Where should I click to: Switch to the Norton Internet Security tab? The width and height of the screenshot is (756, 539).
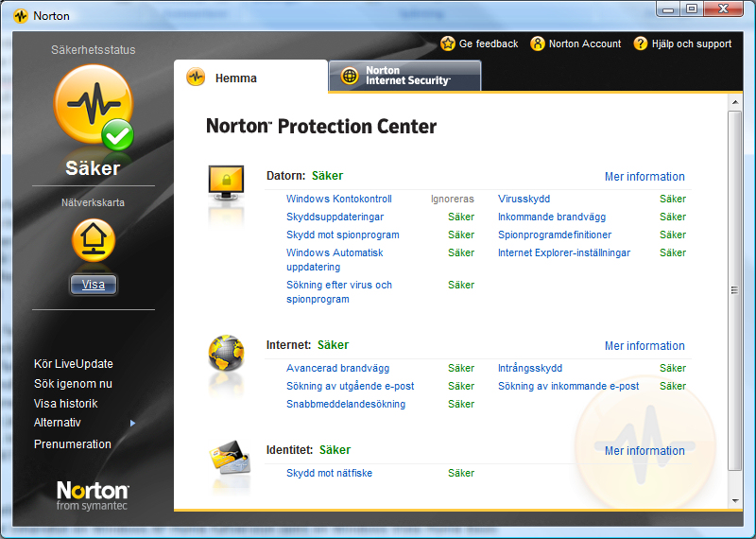[x=405, y=76]
